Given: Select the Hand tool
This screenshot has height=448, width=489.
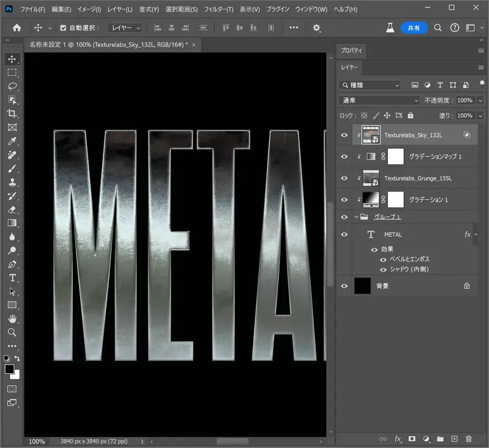Looking at the screenshot, I should (x=12, y=319).
